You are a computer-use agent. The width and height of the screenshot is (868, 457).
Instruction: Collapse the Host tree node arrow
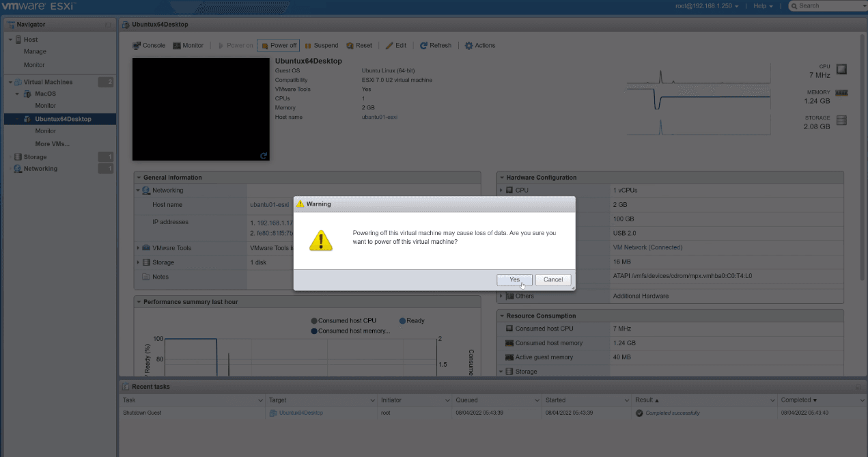[10, 40]
